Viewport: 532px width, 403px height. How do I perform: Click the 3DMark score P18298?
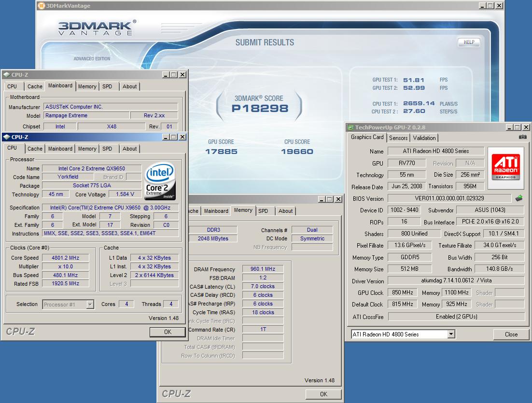(x=260, y=109)
